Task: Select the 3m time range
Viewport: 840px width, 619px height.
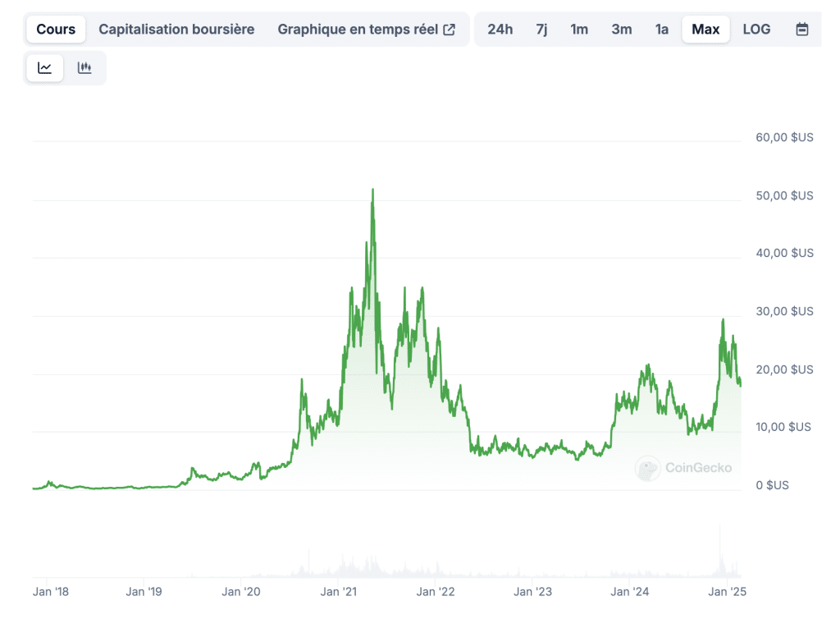Action: 622,30
